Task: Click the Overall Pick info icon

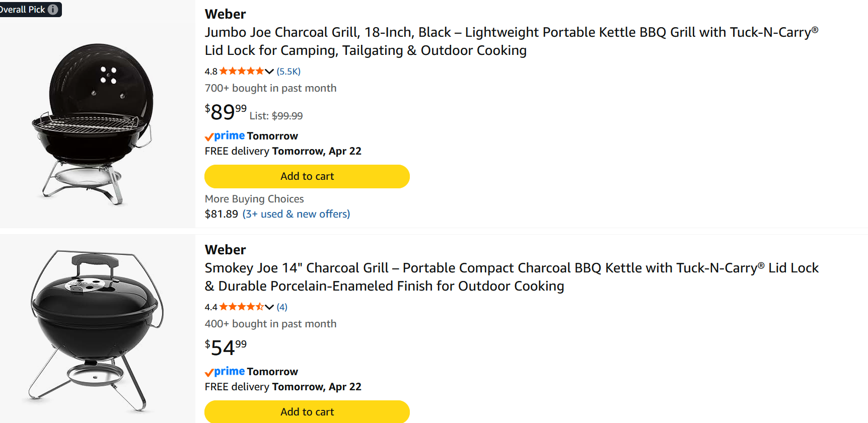Action: coord(53,10)
